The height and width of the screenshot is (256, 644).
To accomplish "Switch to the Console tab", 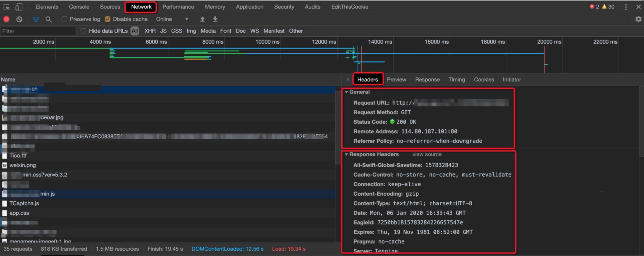I will [79, 7].
